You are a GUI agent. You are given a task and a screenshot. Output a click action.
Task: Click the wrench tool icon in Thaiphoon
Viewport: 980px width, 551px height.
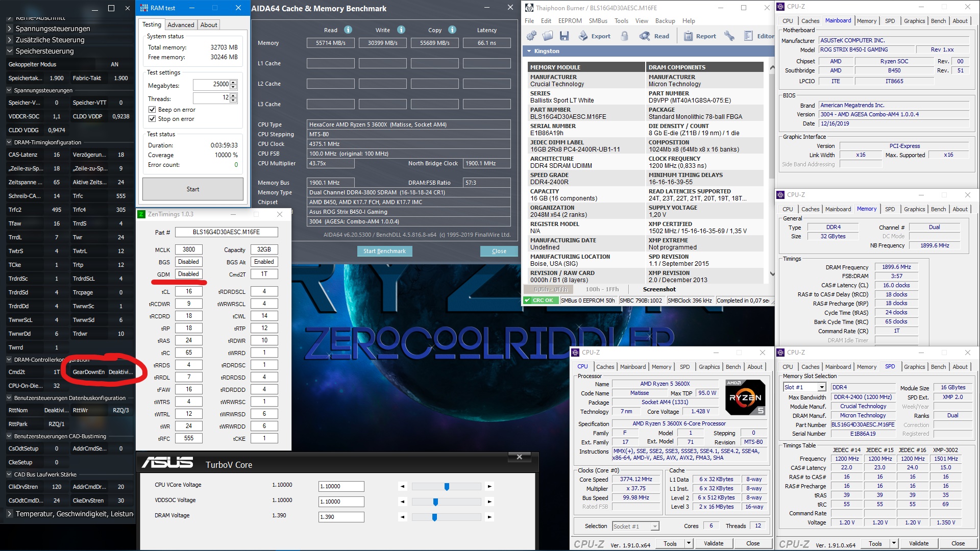[x=729, y=36]
